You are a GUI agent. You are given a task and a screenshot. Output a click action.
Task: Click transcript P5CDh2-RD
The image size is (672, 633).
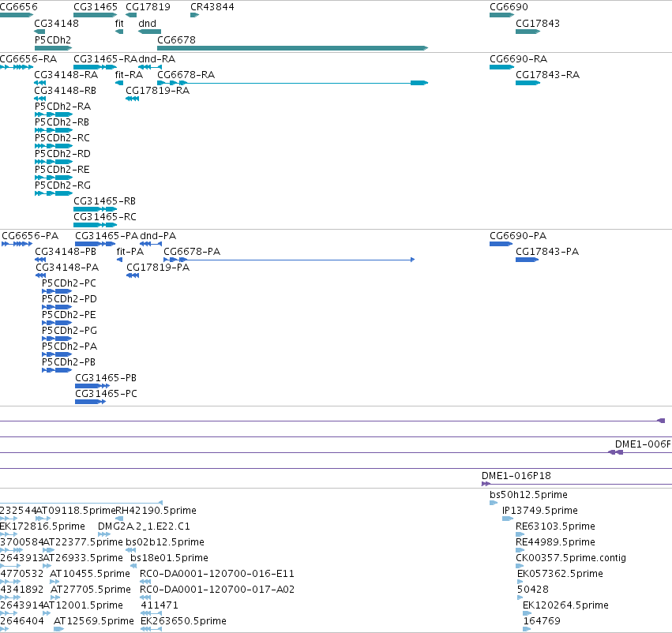62,153
